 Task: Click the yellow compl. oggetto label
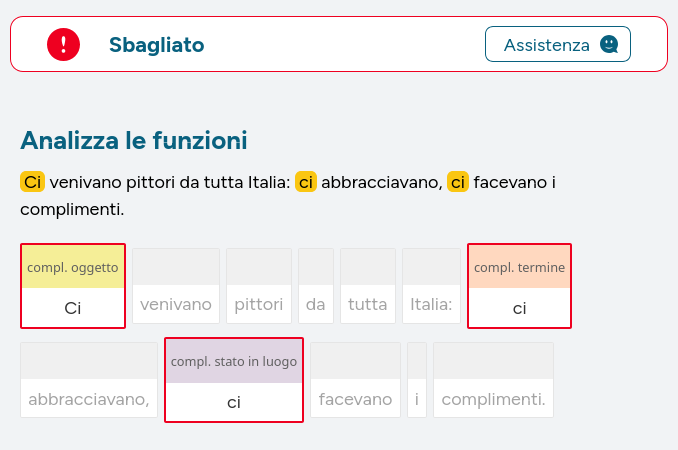73,267
